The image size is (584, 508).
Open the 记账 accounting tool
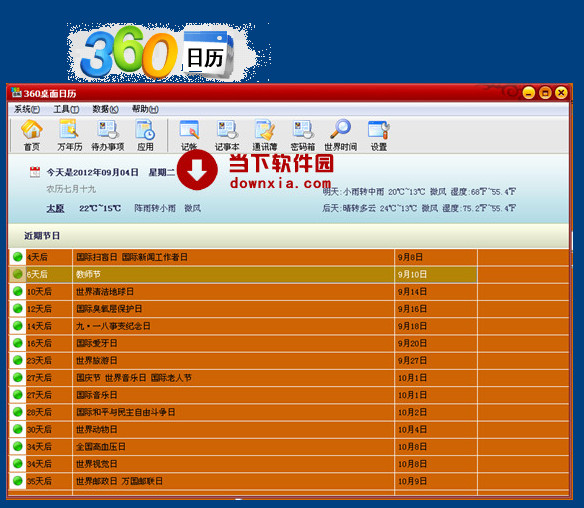coord(189,135)
